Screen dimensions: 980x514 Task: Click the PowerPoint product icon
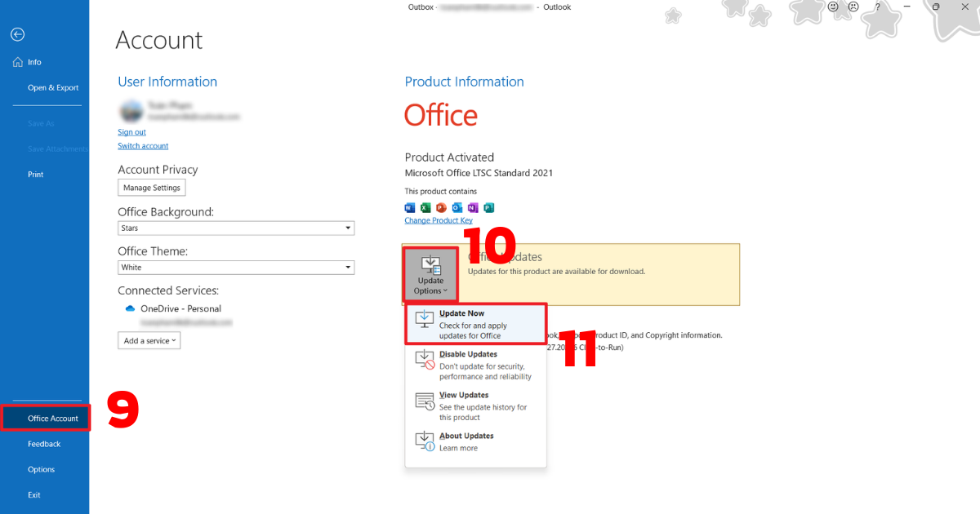pos(441,207)
